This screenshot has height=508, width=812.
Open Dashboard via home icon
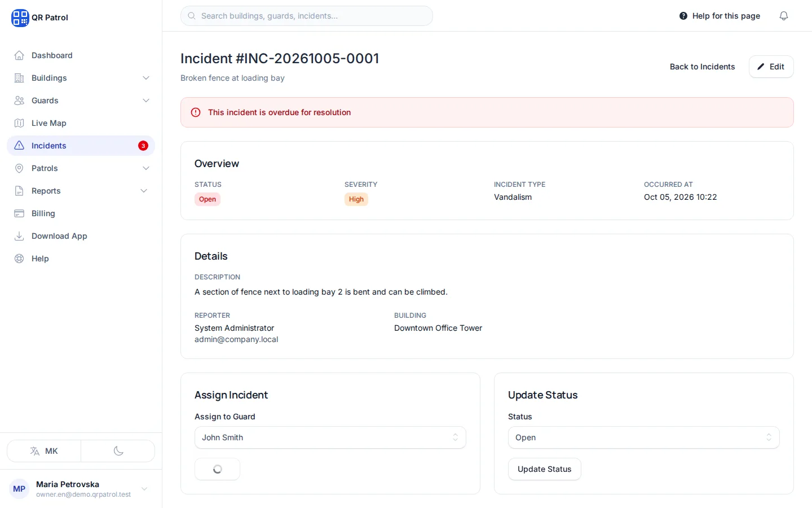(x=19, y=55)
